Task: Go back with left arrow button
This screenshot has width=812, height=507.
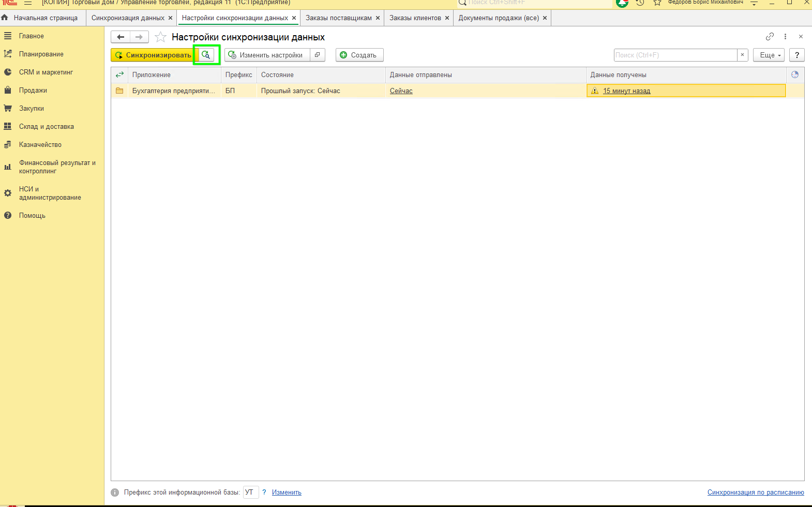Action: coord(121,37)
